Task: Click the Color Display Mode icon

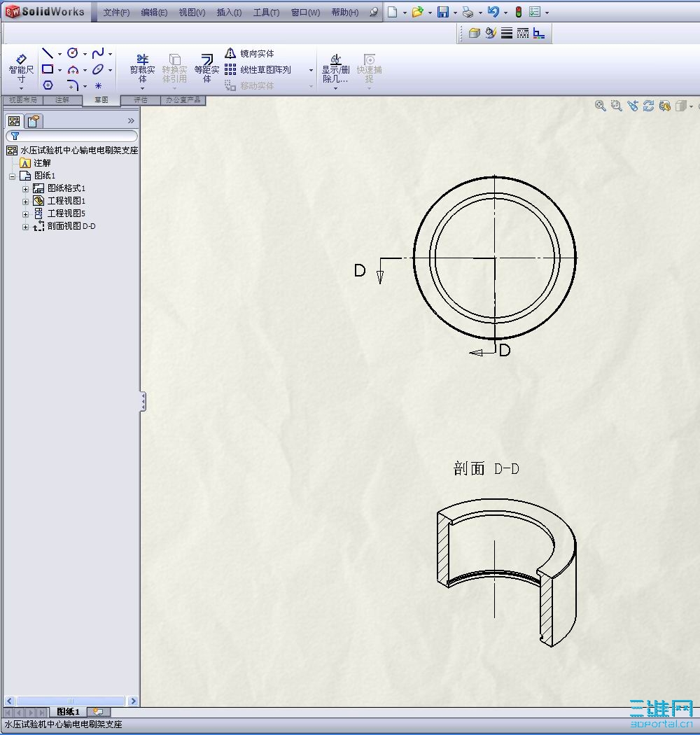Action: click(x=539, y=34)
